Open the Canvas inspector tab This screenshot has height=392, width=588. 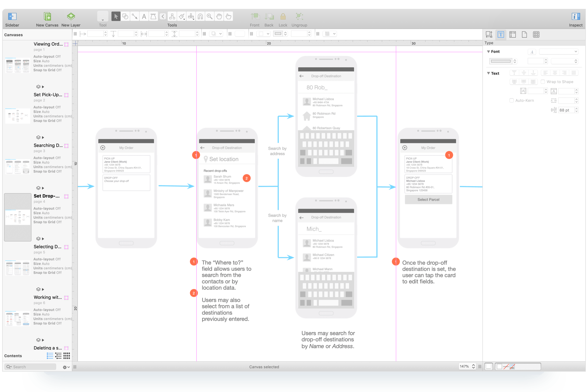(x=524, y=35)
